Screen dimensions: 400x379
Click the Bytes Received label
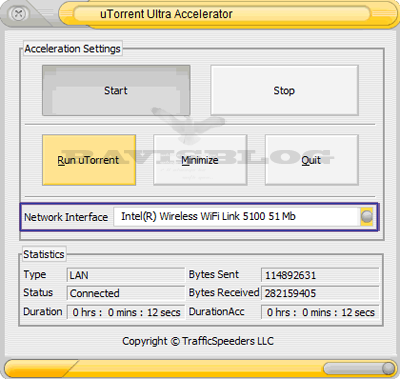point(224,292)
